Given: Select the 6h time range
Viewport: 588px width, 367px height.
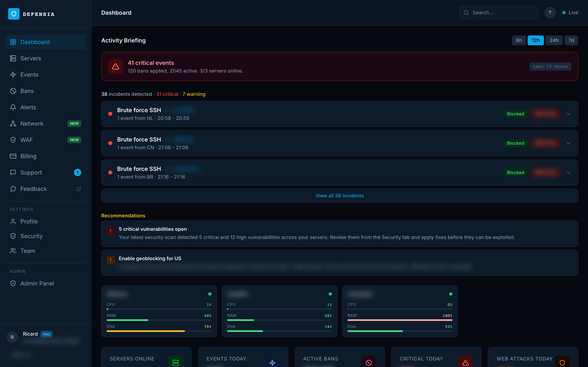Looking at the screenshot, I should (x=519, y=40).
